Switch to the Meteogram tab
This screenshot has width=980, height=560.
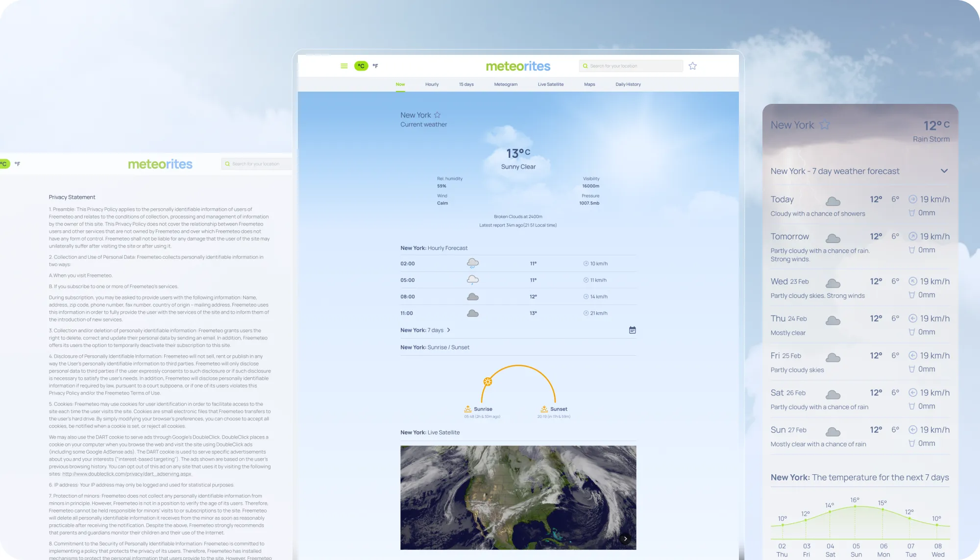[x=505, y=84]
